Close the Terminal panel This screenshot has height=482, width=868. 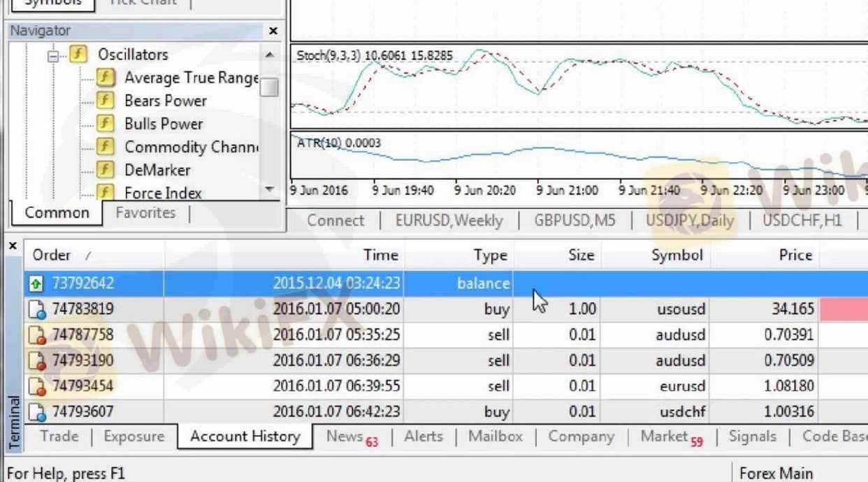[13, 246]
